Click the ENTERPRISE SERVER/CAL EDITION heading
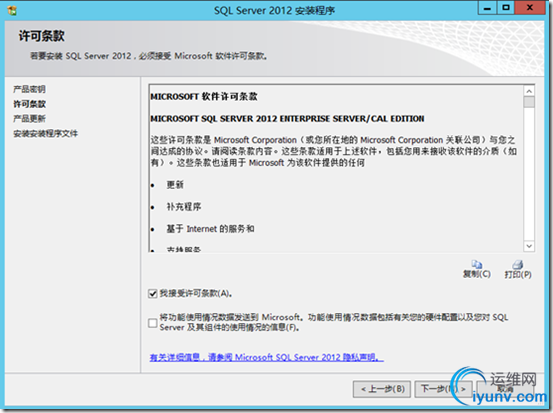Viewport: 553px width, 413px height. pyautogui.click(x=287, y=119)
